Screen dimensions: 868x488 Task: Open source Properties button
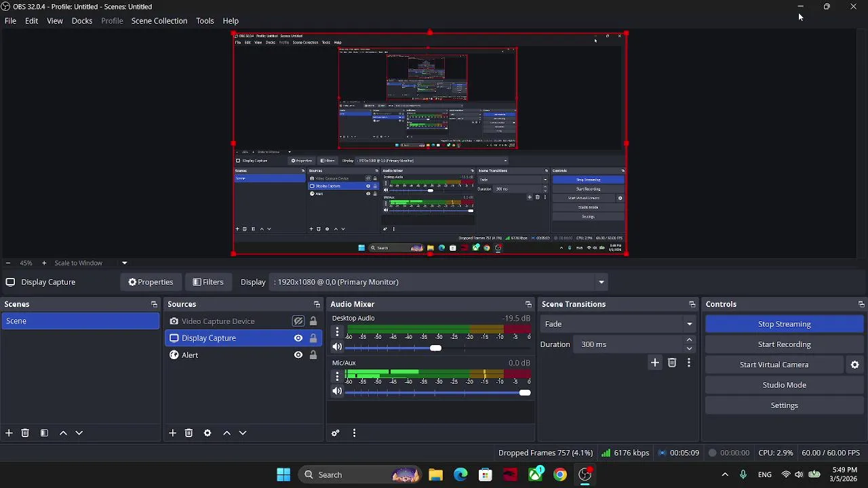click(x=151, y=282)
